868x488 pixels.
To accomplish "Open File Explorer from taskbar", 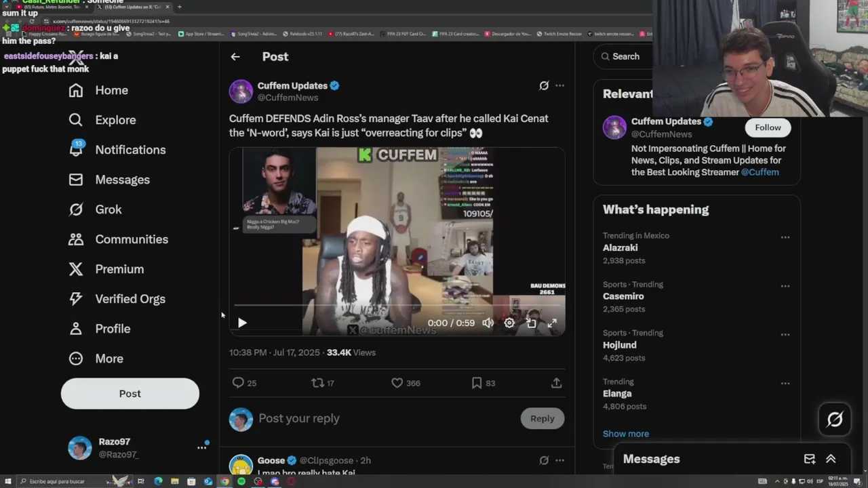I will coord(175,481).
